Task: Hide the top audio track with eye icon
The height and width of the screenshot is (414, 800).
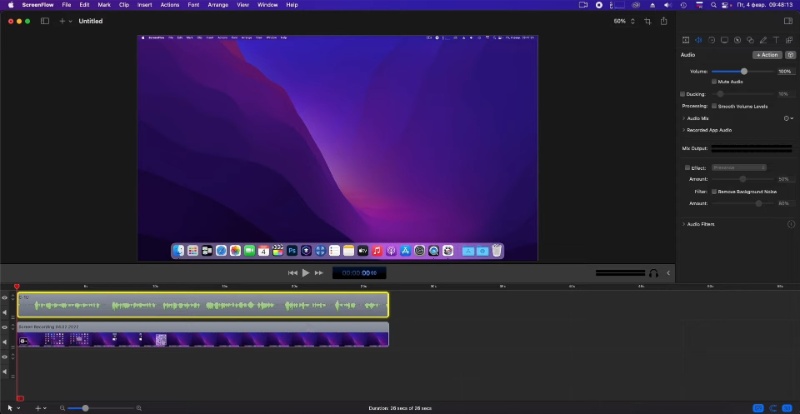Action: tap(5, 298)
